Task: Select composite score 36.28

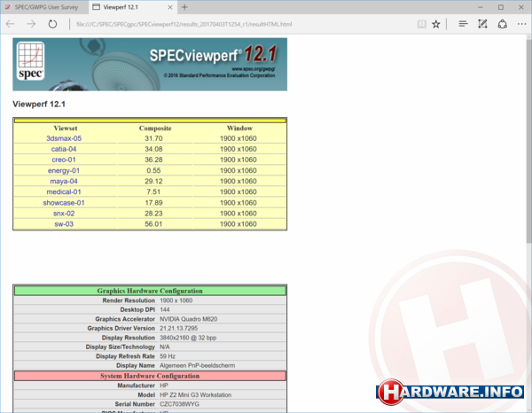Action: [153, 160]
